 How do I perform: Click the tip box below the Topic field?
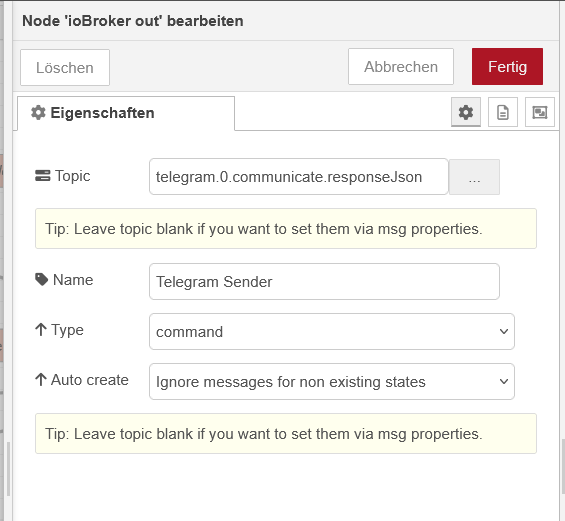(x=286, y=228)
